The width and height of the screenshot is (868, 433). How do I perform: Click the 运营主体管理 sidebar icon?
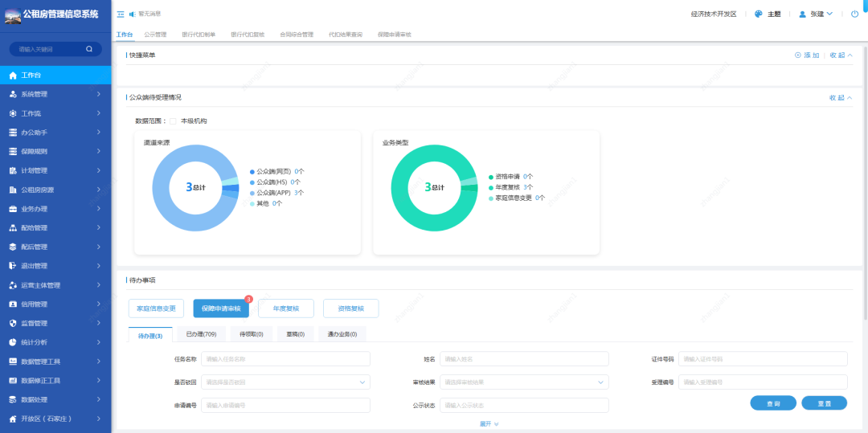[x=14, y=285]
